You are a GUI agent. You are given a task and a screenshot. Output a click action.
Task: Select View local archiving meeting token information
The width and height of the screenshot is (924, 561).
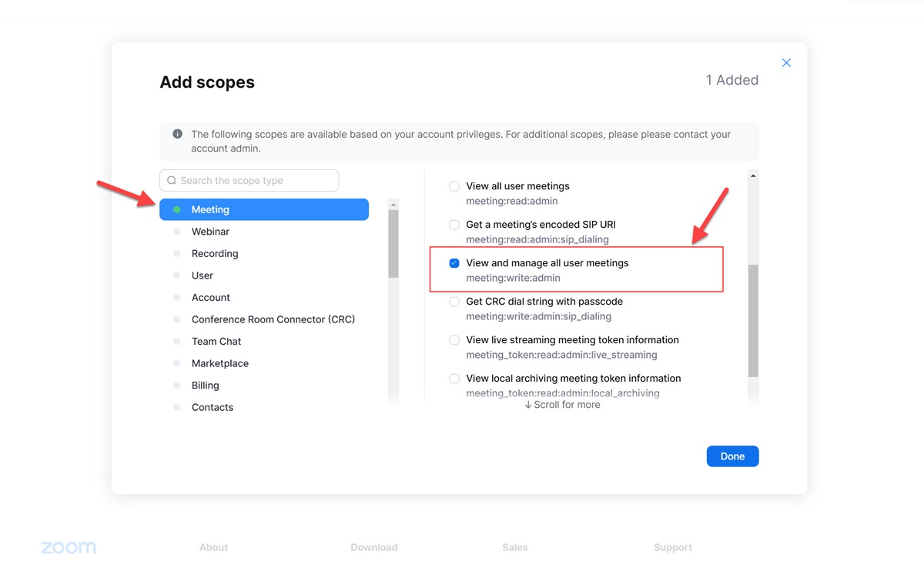454,379
